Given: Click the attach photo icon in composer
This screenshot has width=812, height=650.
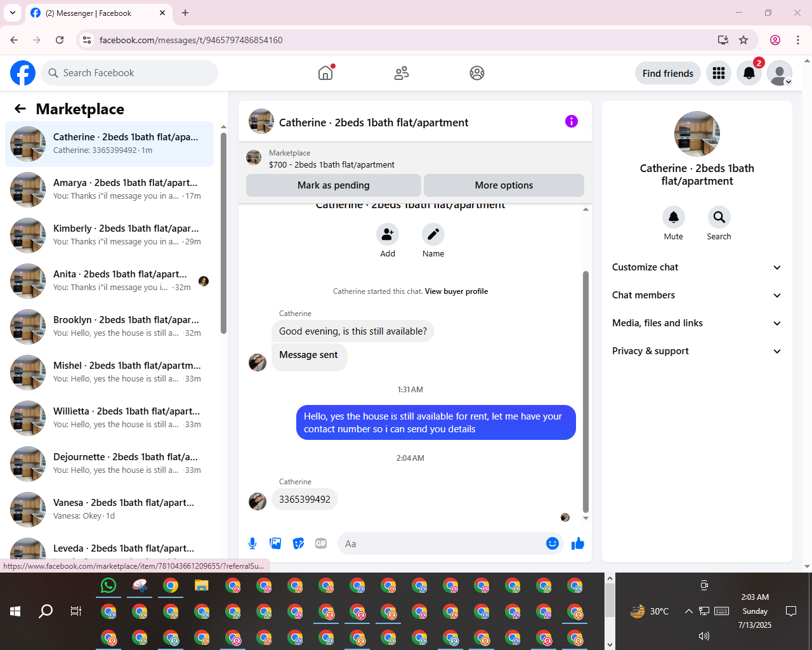Looking at the screenshot, I should click(275, 543).
